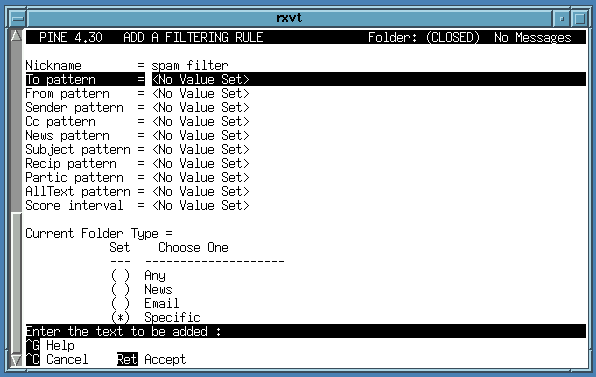The image size is (596, 377).
Task: Click the highlighted To pattern row
Action: [306, 79]
